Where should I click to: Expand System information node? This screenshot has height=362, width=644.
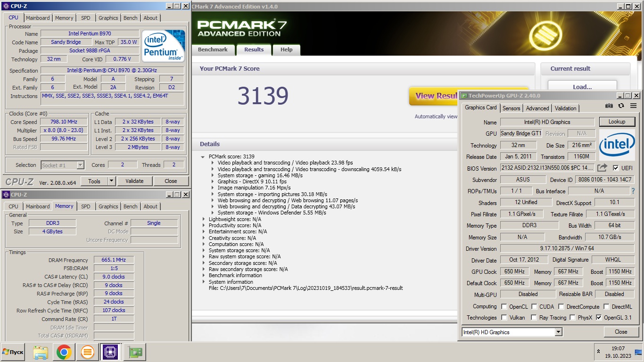pyautogui.click(x=203, y=282)
